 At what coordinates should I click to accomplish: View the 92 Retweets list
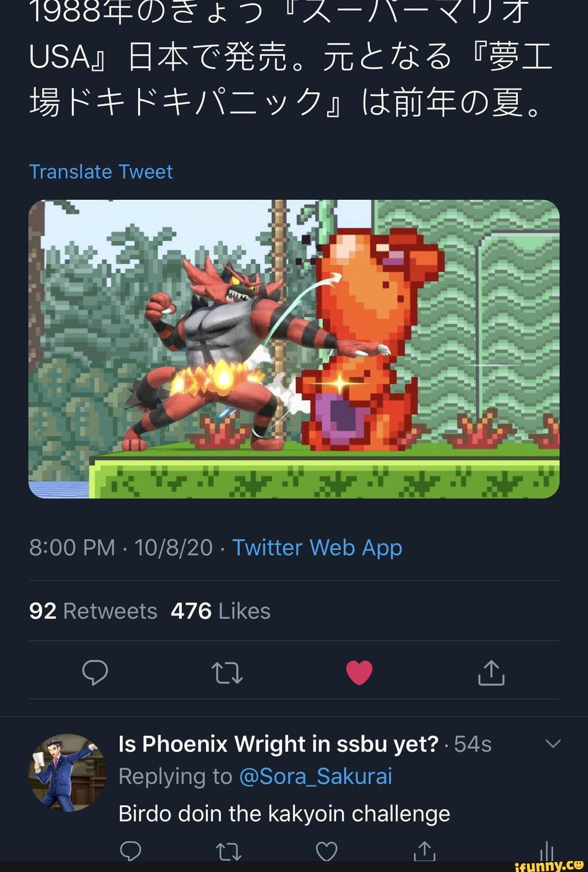93,611
